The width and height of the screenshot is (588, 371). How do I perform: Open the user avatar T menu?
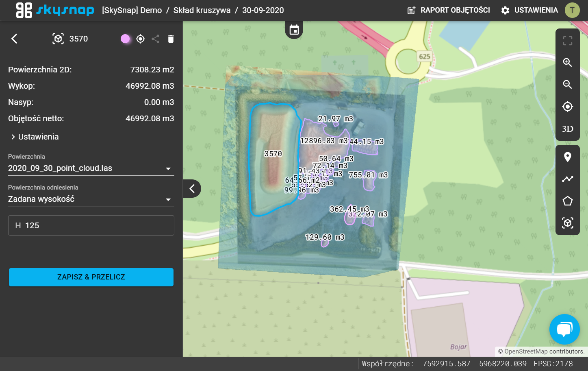[x=572, y=10]
